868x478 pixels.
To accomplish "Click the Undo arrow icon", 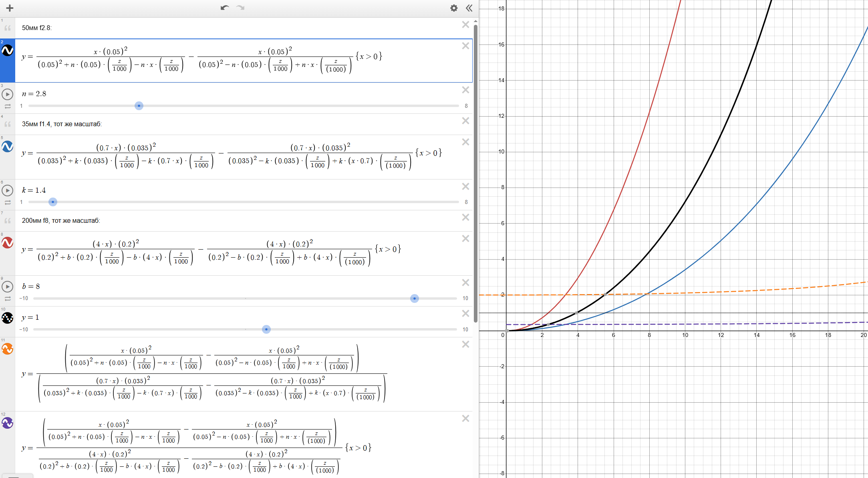I will click(224, 8).
